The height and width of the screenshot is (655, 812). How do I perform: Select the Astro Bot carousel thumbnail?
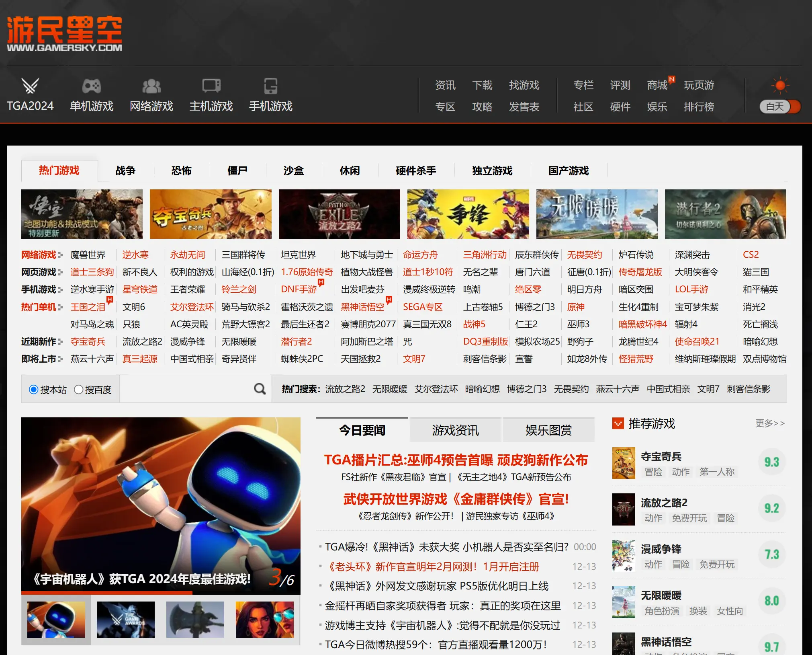[56, 619]
